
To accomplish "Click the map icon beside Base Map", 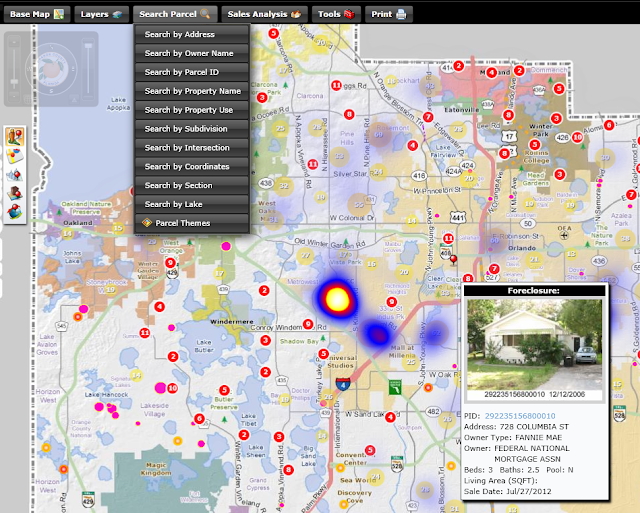I will pos(59,14).
